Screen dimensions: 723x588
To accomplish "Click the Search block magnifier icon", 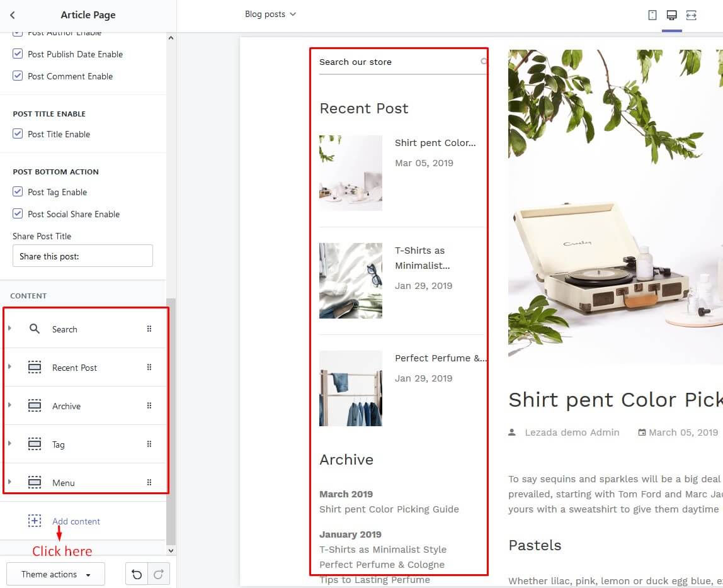I will click(35, 329).
